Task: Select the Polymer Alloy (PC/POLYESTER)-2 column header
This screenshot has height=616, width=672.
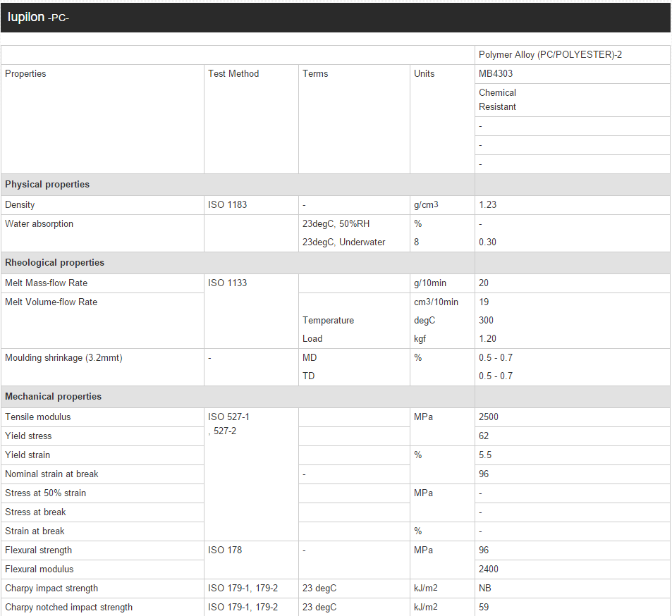Action: [x=550, y=55]
